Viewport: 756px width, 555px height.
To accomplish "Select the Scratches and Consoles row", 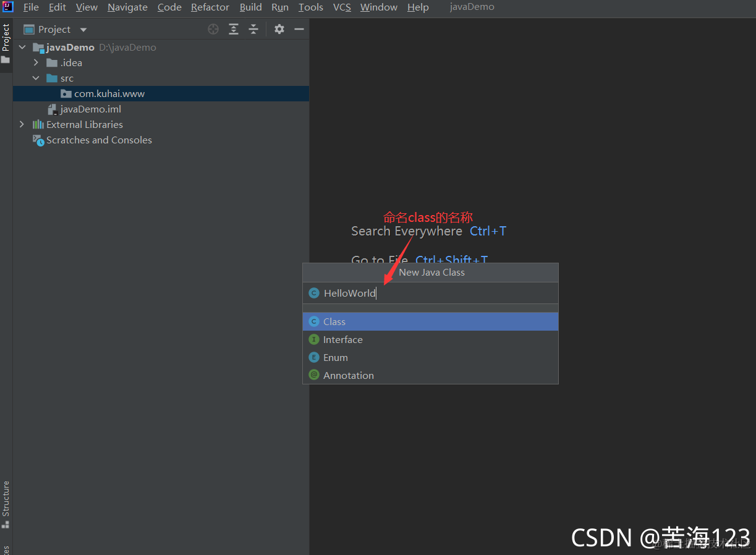I will point(161,140).
